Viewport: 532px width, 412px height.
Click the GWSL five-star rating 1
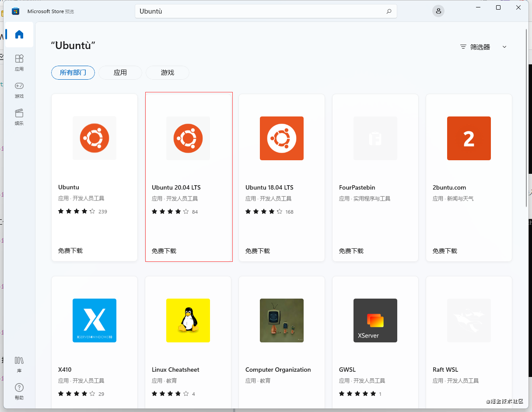tap(360, 394)
